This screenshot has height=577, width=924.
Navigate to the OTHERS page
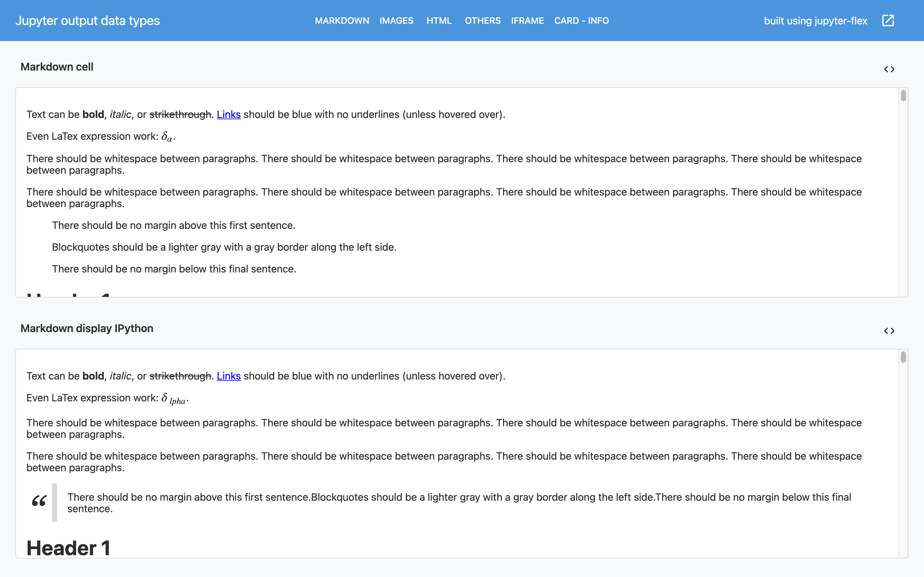tap(482, 21)
